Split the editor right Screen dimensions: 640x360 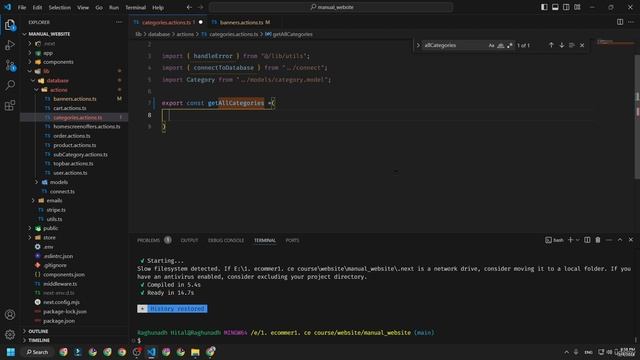(x=620, y=22)
